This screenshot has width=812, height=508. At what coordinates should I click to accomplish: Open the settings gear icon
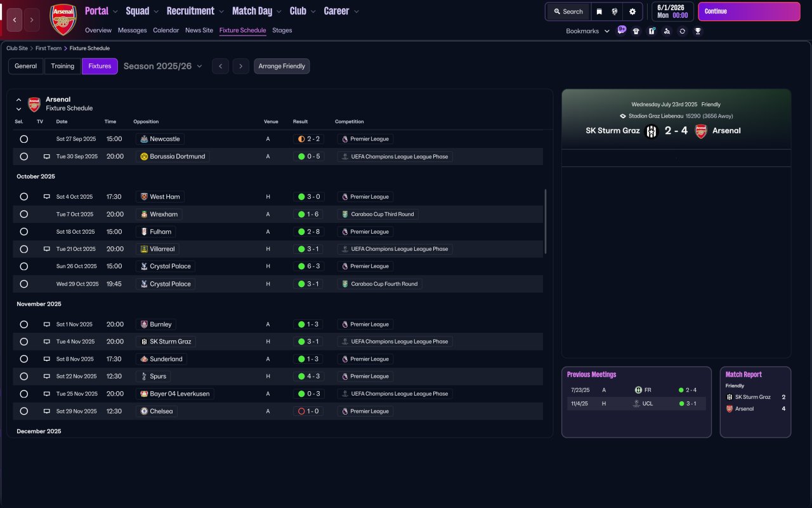click(632, 11)
